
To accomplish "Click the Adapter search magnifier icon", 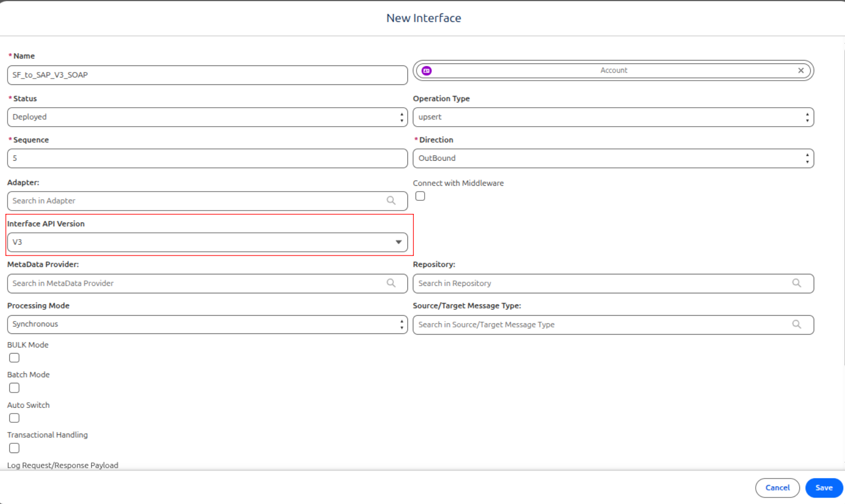I will click(x=391, y=200).
